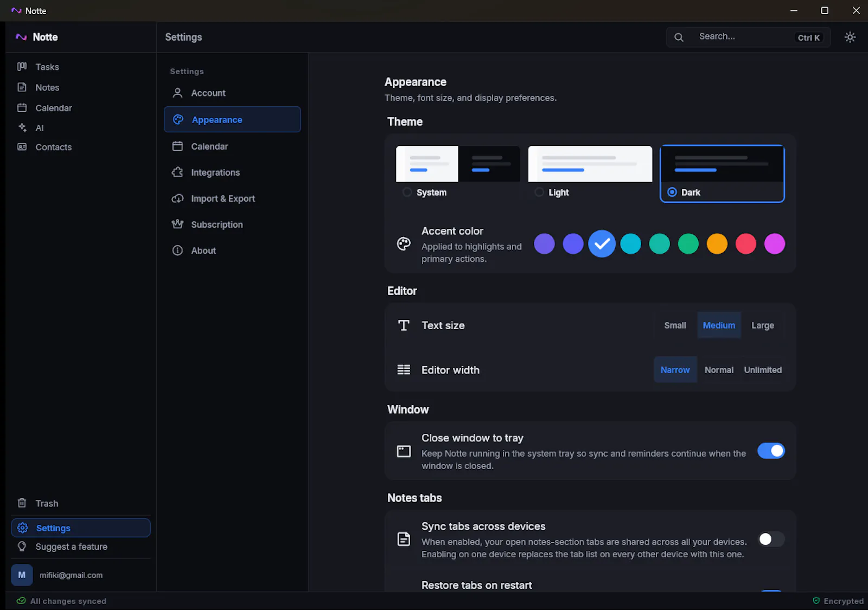Click the Light theme preview thumbnail

click(x=590, y=164)
